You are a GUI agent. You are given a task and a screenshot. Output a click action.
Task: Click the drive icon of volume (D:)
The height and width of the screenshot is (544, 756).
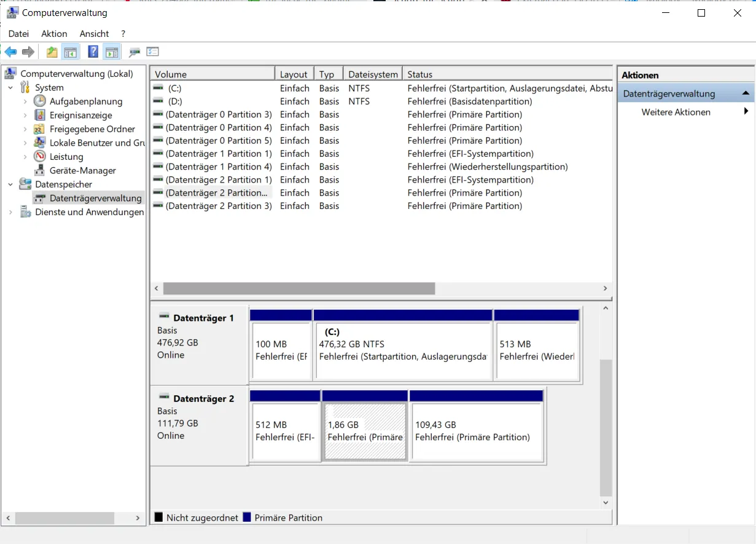click(158, 101)
